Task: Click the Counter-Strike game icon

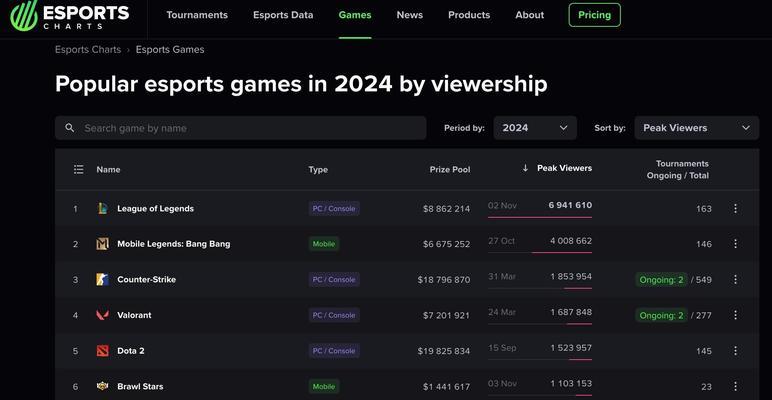Action: 102,279
